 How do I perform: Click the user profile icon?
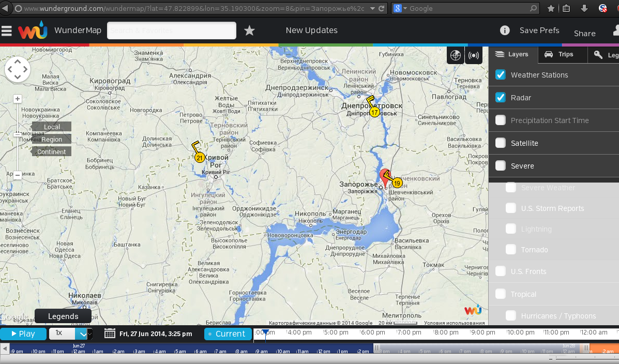tap(615, 31)
